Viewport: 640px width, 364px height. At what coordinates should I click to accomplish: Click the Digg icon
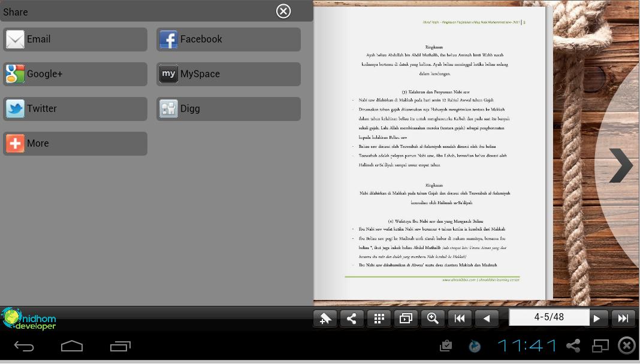point(169,109)
